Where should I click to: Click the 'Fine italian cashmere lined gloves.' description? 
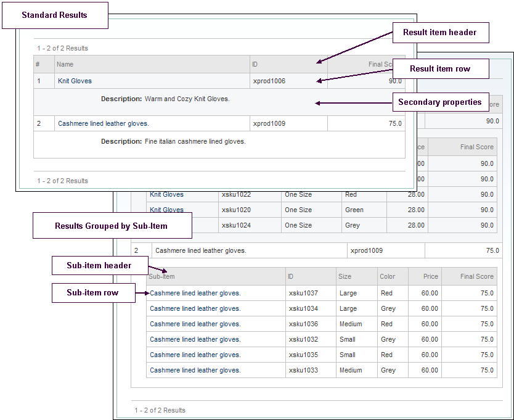[195, 142]
